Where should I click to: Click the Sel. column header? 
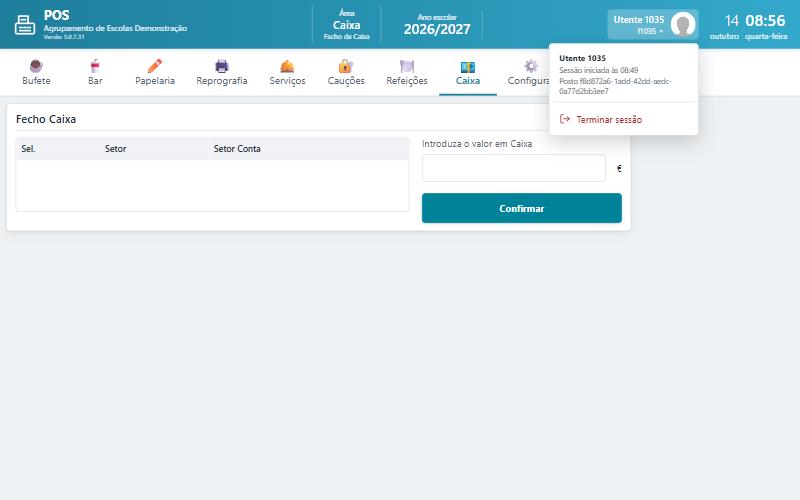[x=28, y=149]
